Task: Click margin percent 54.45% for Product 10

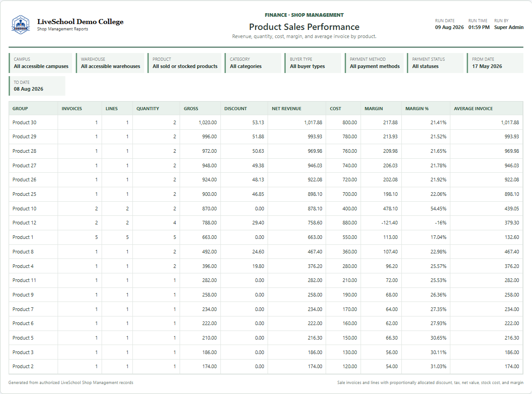Action: [x=439, y=209]
